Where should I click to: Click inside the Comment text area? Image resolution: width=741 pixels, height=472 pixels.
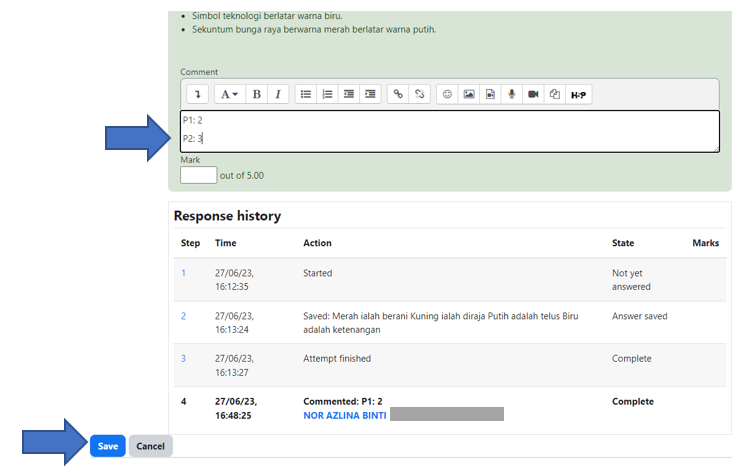click(x=450, y=130)
